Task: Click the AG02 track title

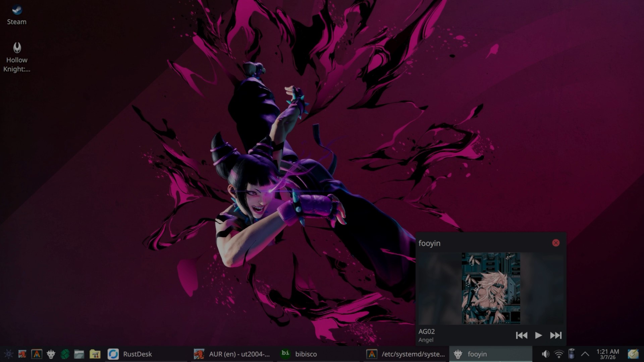Action: [427, 331]
